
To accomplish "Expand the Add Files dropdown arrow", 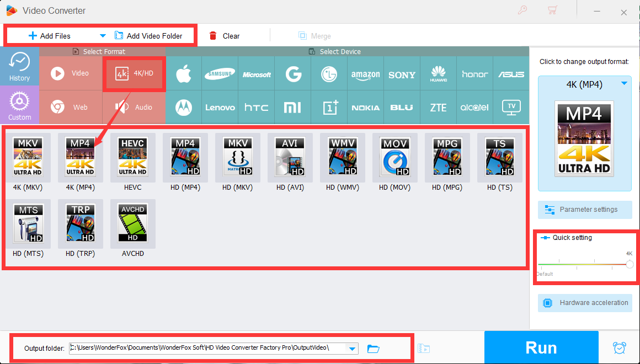I will point(103,36).
